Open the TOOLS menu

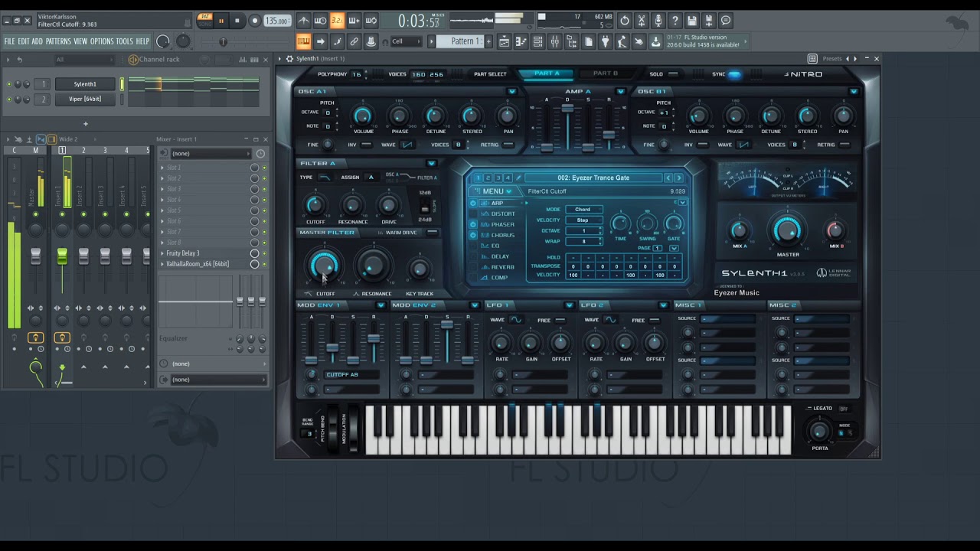[x=125, y=41]
